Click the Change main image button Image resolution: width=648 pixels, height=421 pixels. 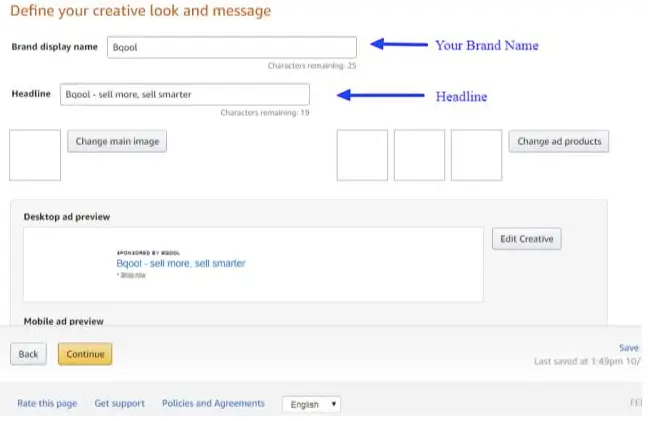click(x=117, y=141)
